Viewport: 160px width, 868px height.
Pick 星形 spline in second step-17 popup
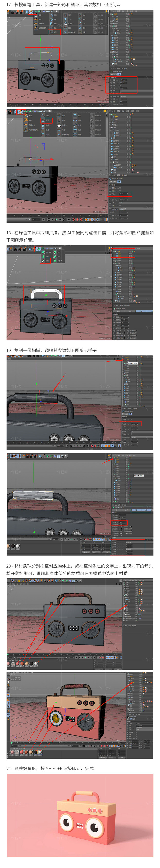click(62, 116)
